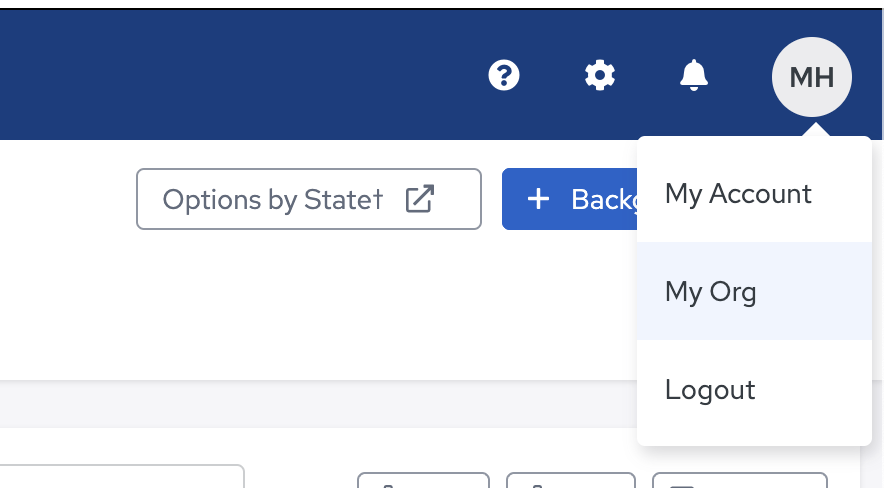
Task: Click the leftmost outlined button at the bottom
Action: click(x=423, y=480)
